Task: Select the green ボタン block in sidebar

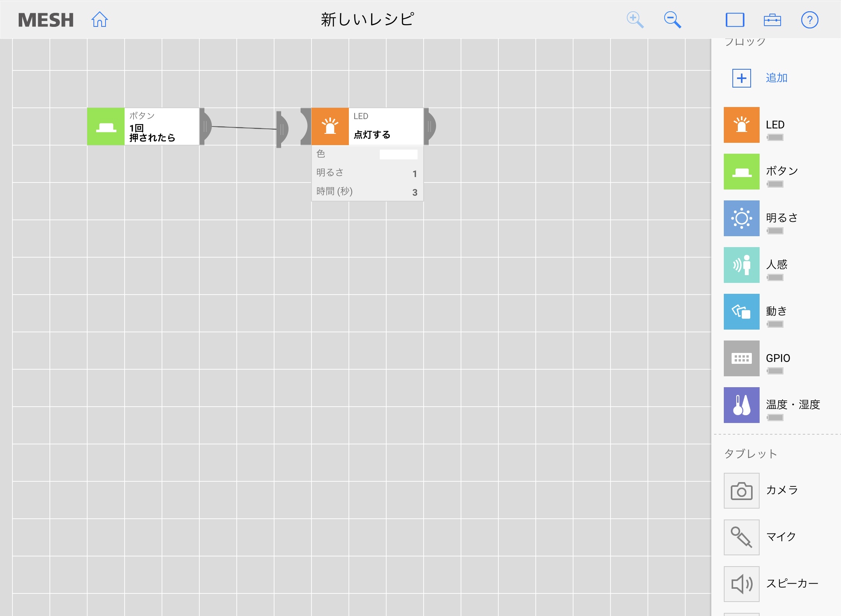Action: tap(741, 172)
